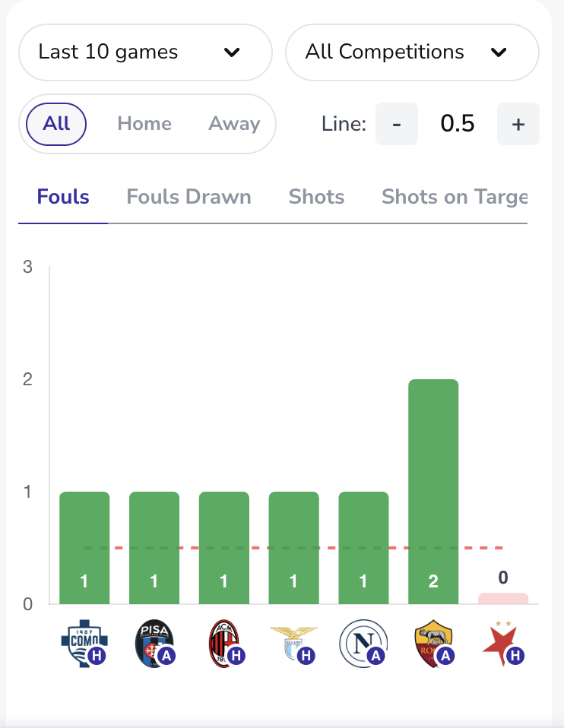Select the active Fouls tab
The image size is (564, 728).
pos(63,198)
